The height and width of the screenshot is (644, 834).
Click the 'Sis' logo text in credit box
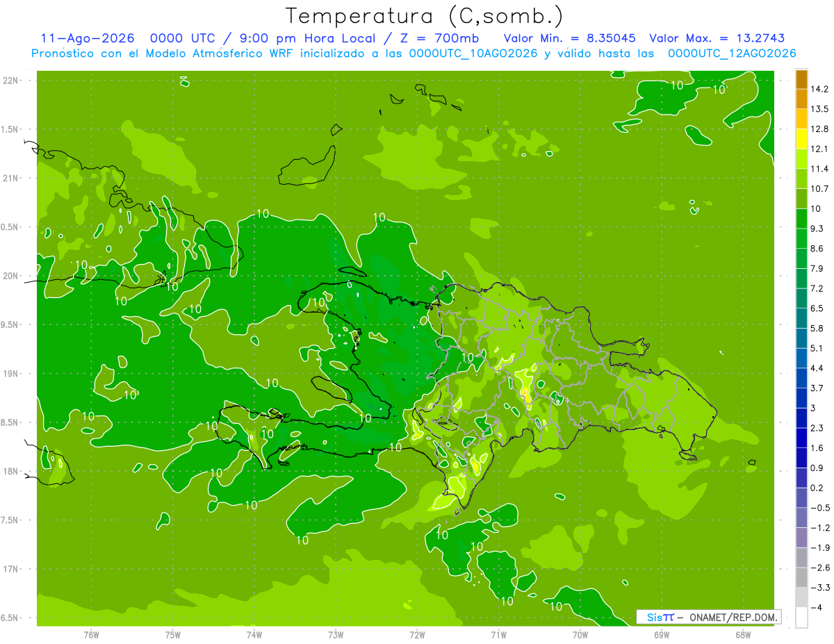tap(654, 617)
